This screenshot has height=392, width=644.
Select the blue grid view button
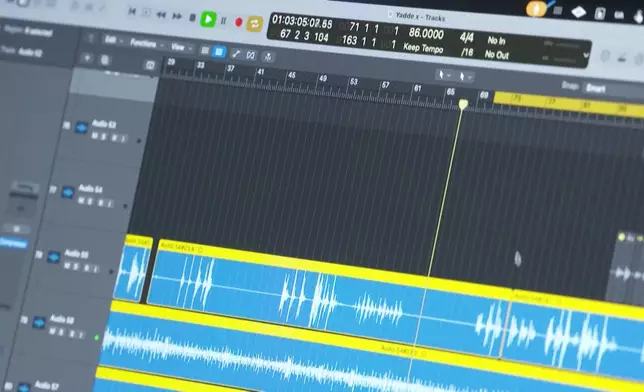pos(219,52)
